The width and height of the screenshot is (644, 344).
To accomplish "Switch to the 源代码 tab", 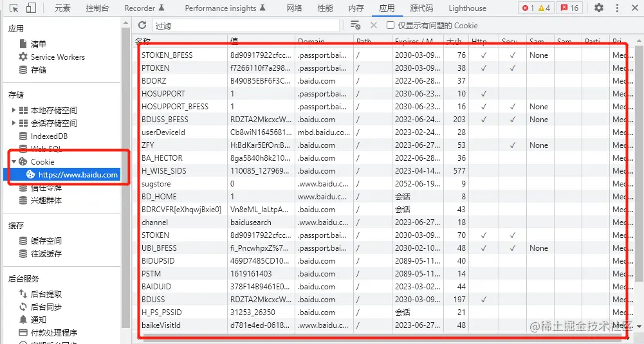I will pos(421,8).
